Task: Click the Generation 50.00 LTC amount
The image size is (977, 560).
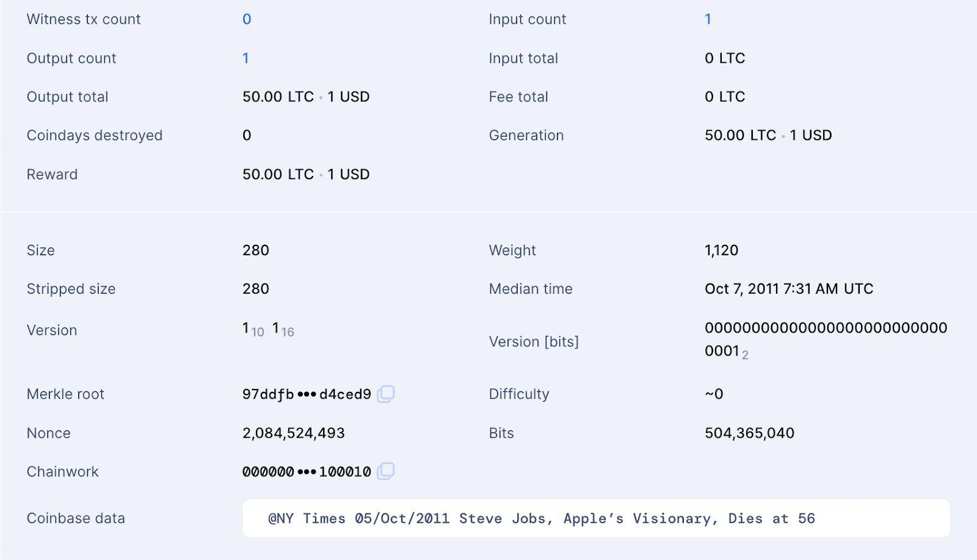Action: coord(740,136)
